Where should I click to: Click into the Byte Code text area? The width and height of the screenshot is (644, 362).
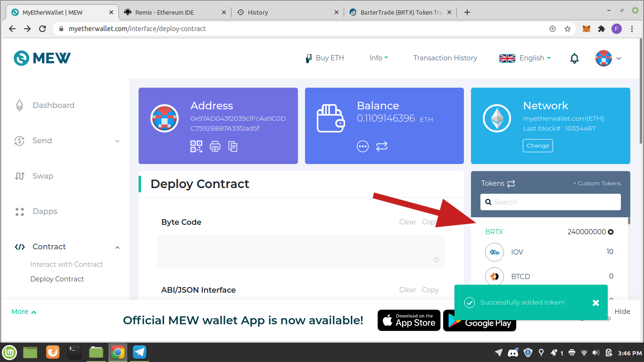click(301, 251)
